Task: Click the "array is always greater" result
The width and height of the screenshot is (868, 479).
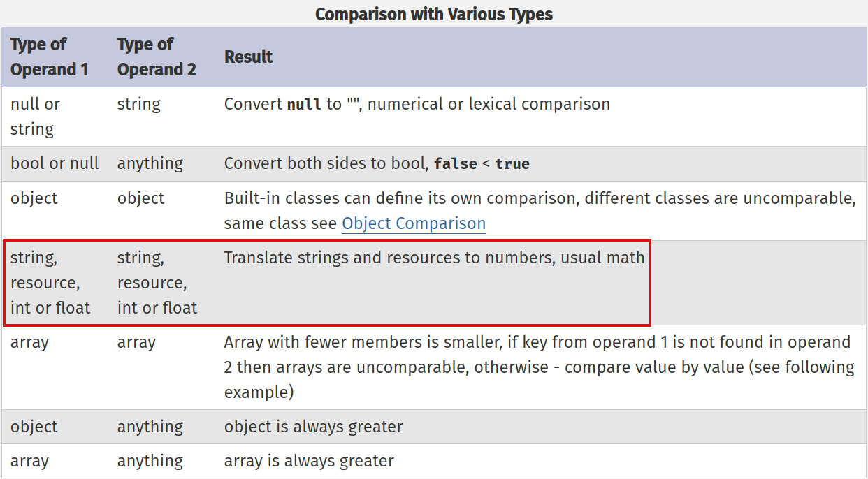Action: (x=309, y=461)
